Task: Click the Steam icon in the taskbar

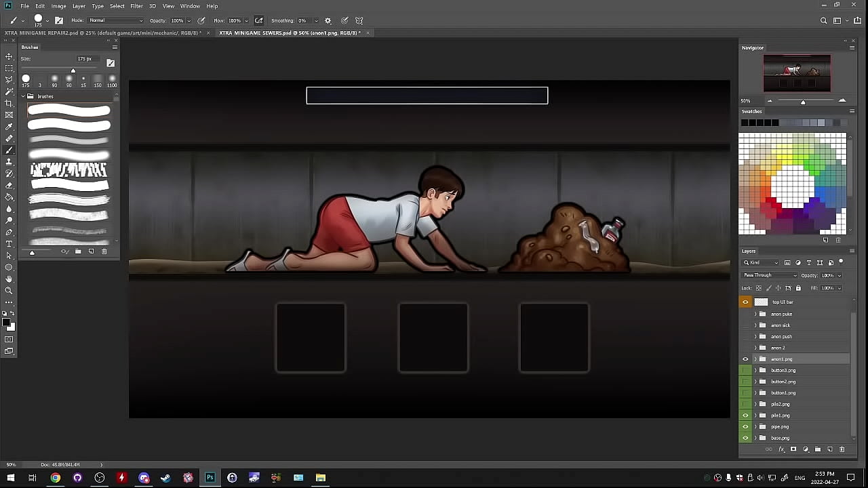Action: point(165,478)
